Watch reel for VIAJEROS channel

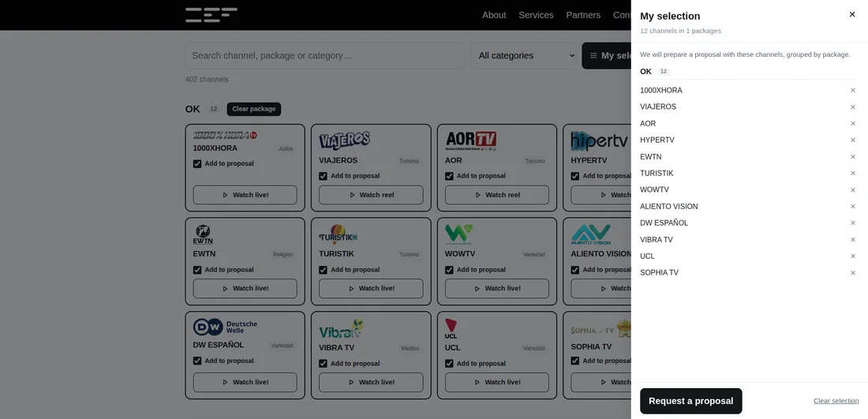(371, 195)
